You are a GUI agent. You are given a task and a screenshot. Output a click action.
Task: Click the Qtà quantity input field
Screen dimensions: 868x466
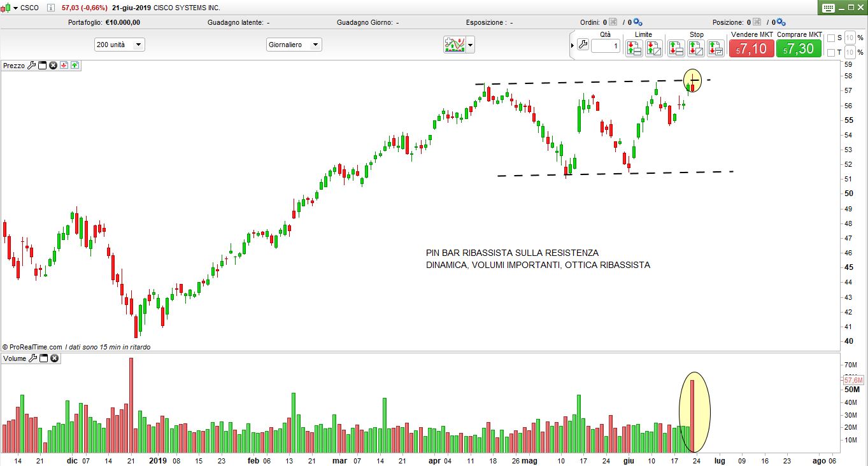(x=605, y=46)
